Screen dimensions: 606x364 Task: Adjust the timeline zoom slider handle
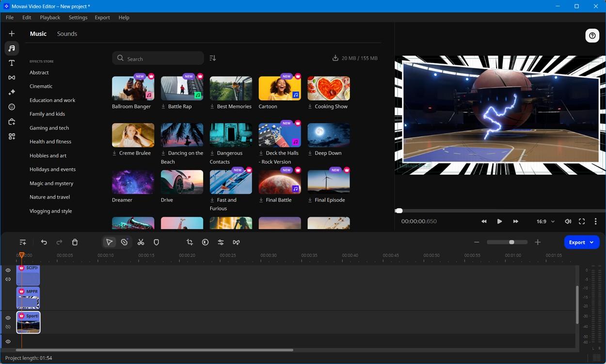click(511, 242)
